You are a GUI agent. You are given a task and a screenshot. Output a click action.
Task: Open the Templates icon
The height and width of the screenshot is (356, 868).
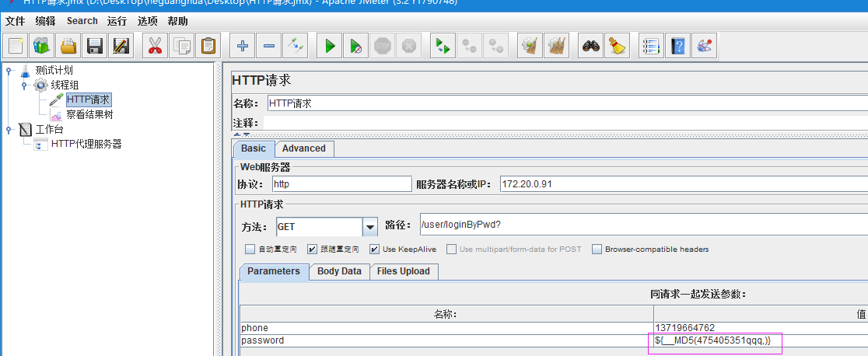41,45
